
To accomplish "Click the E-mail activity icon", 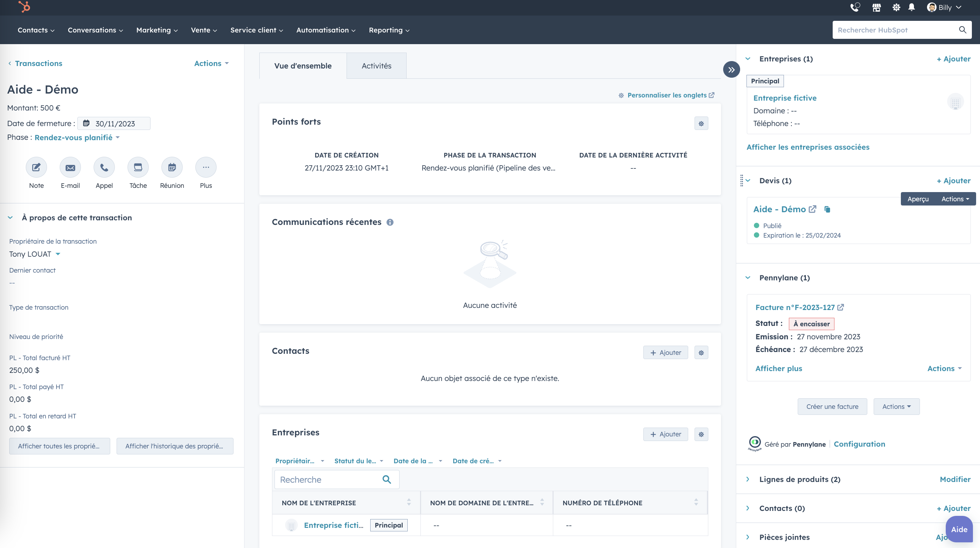I will click(70, 167).
